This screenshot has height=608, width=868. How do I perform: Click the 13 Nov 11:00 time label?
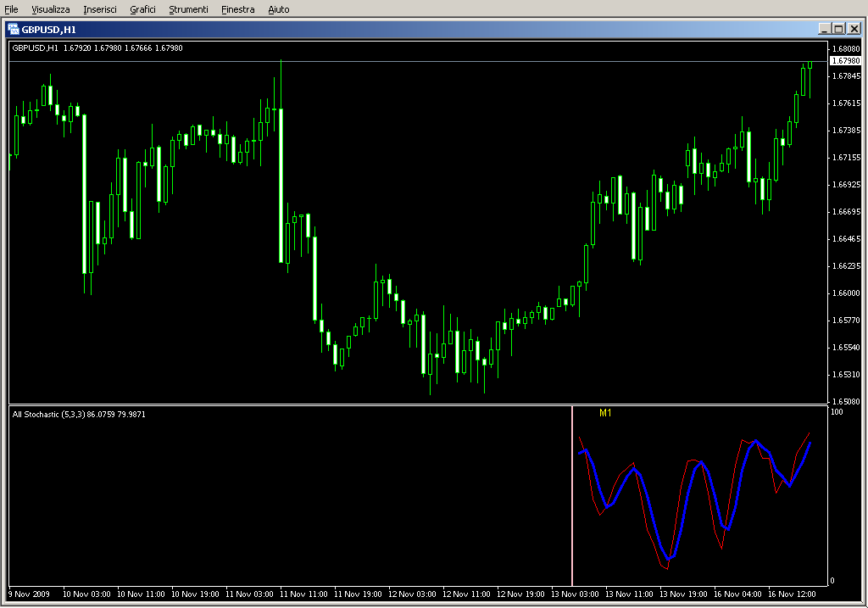coord(629,594)
